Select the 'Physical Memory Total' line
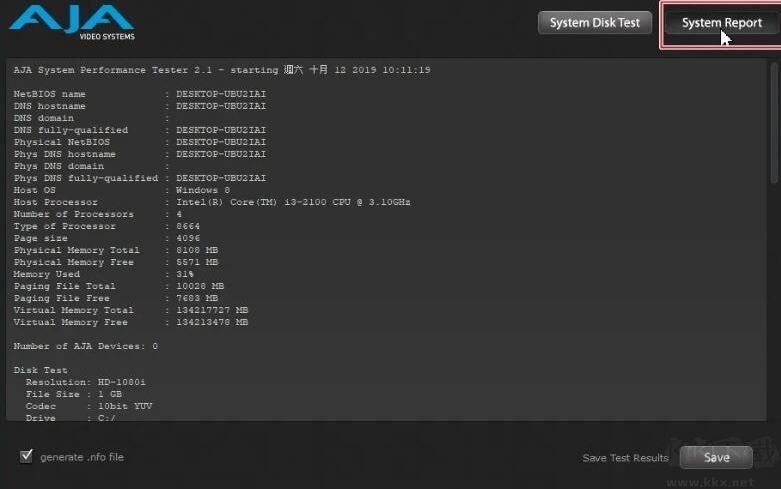 116,250
